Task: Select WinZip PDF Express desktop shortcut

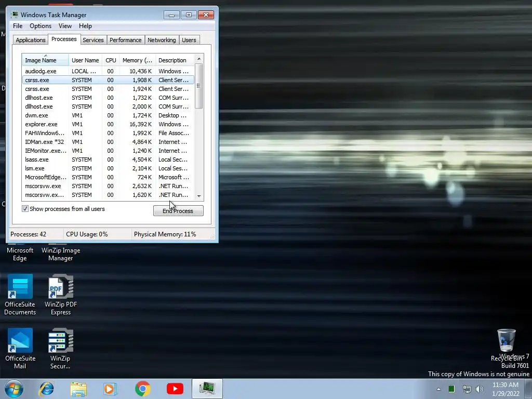Action: (x=61, y=295)
